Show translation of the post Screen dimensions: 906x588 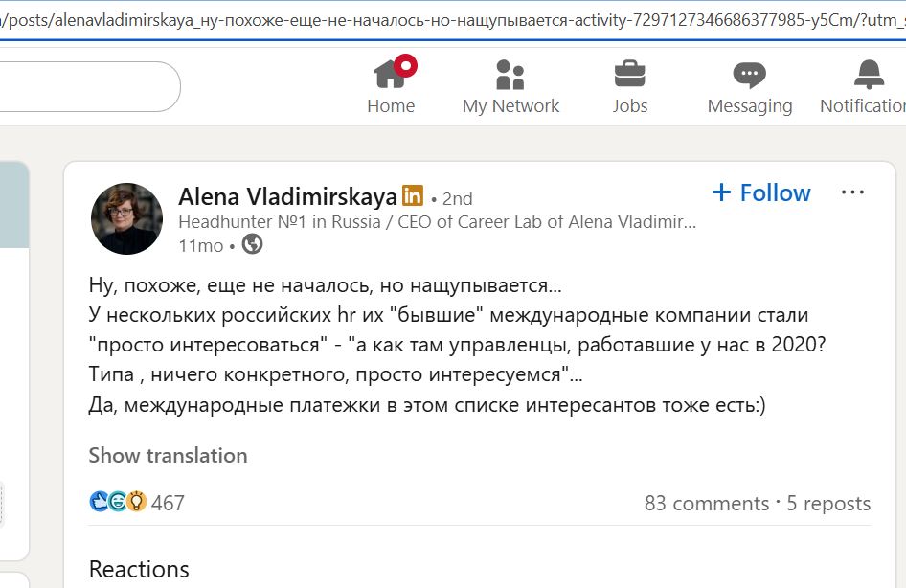168,456
